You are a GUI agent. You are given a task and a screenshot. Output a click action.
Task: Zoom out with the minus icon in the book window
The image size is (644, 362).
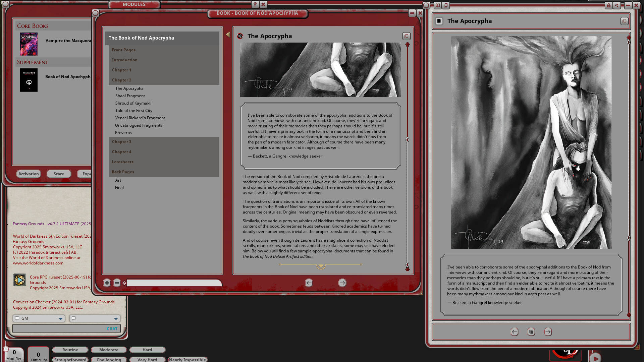tap(117, 283)
